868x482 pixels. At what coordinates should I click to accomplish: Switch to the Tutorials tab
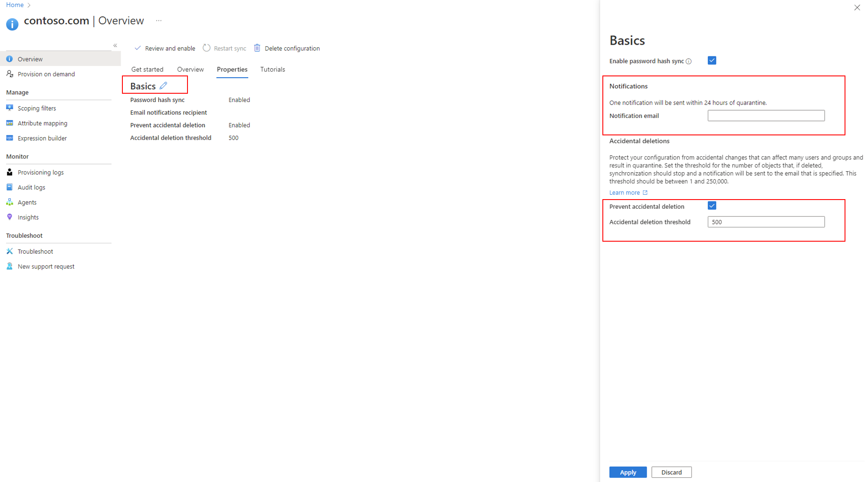click(x=273, y=69)
